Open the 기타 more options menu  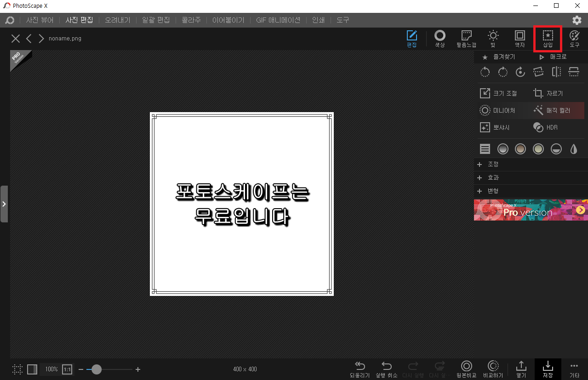click(574, 369)
